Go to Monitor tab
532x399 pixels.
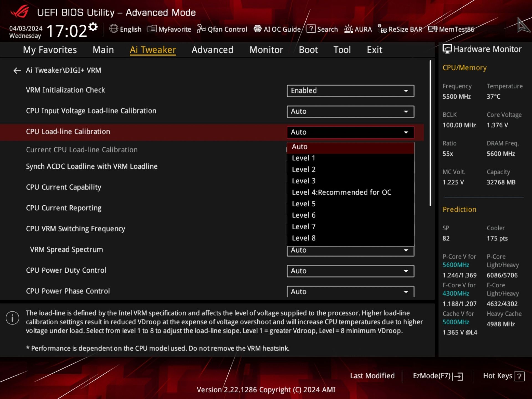[x=266, y=50]
